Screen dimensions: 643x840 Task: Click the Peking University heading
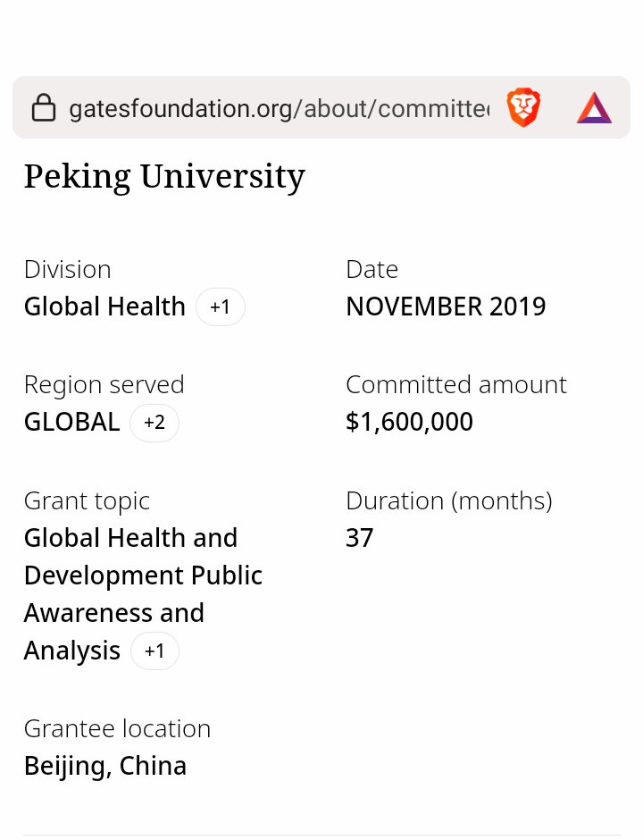pos(164,176)
